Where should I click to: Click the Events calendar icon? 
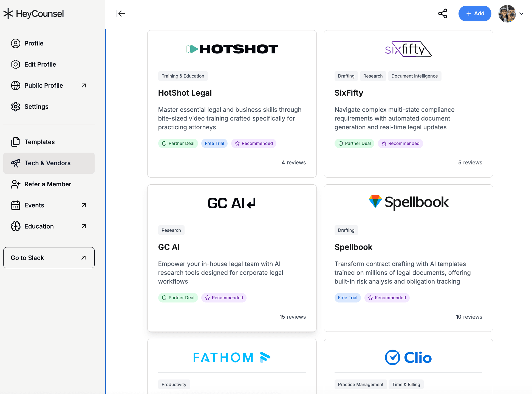(x=16, y=205)
